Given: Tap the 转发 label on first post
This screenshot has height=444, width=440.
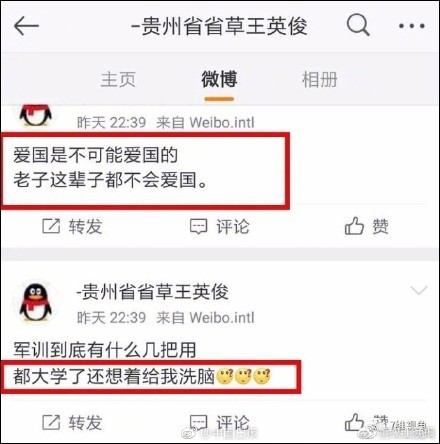Looking at the screenshot, I should (x=85, y=227).
